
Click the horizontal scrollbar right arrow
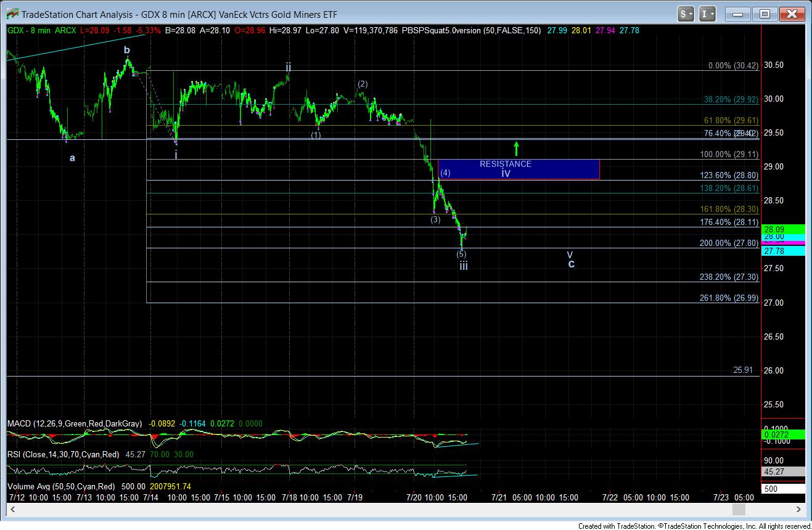click(x=800, y=510)
